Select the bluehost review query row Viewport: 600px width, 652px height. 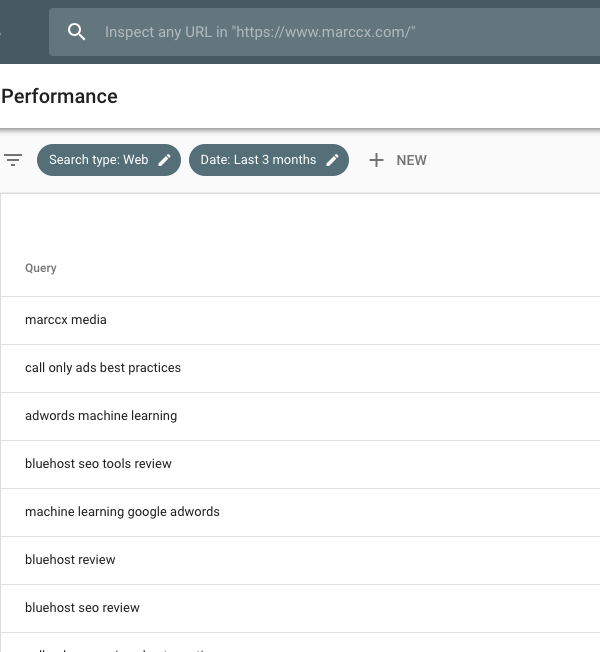[300, 561]
